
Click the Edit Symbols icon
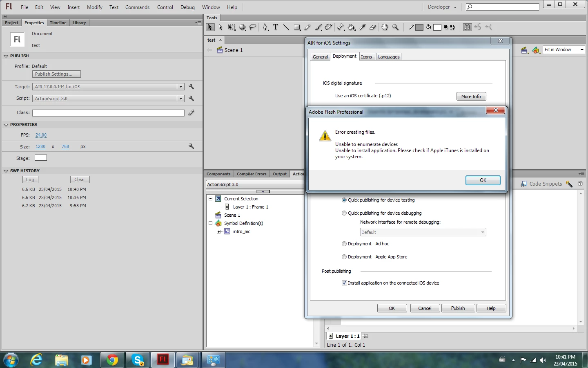click(536, 50)
